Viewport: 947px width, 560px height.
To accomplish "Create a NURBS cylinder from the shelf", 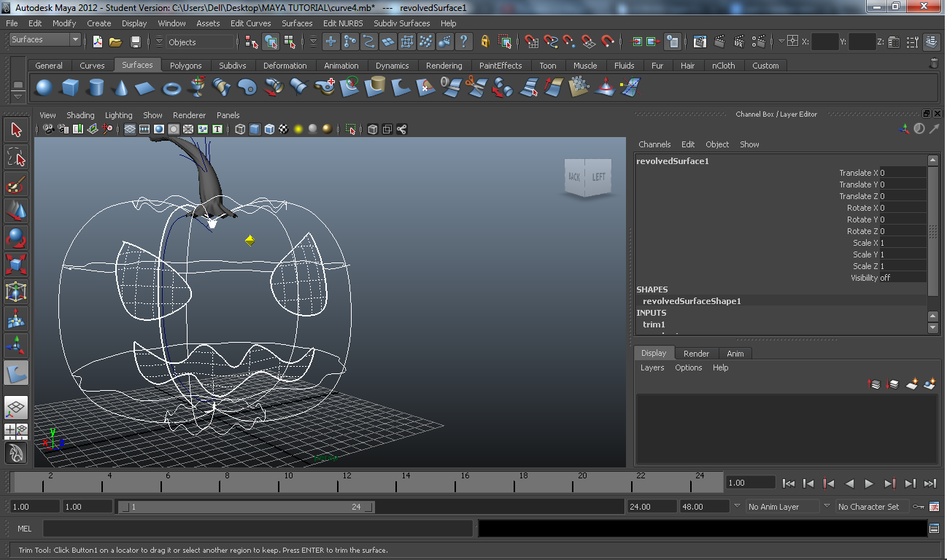I will click(96, 88).
